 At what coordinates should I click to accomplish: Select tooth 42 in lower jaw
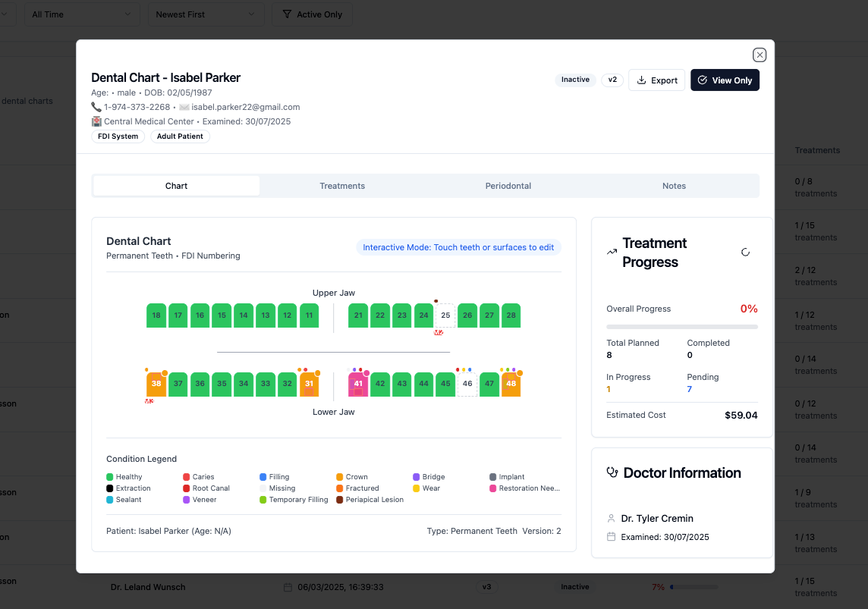pyautogui.click(x=379, y=384)
